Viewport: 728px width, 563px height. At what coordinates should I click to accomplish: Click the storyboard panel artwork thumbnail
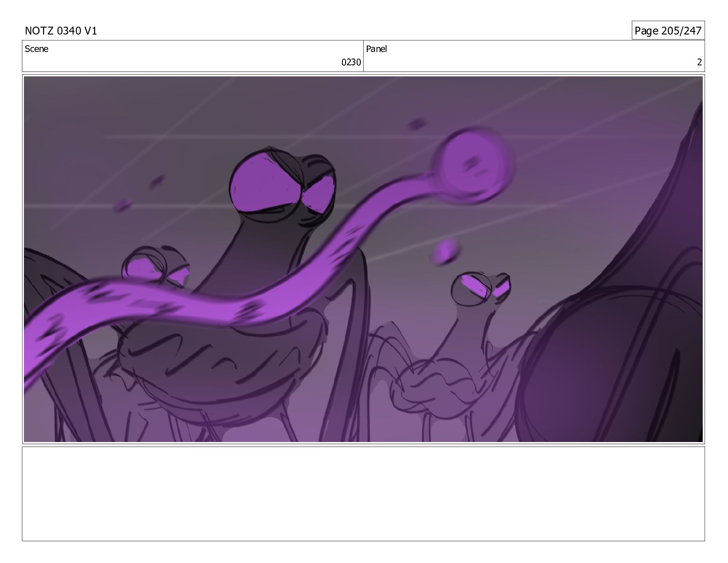(x=363, y=259)
